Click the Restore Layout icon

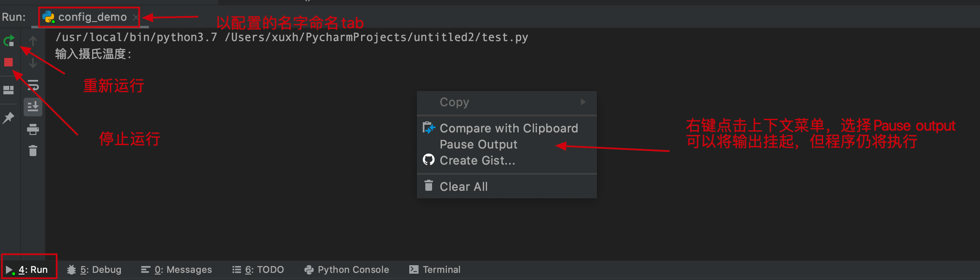(x=8, y=90)
